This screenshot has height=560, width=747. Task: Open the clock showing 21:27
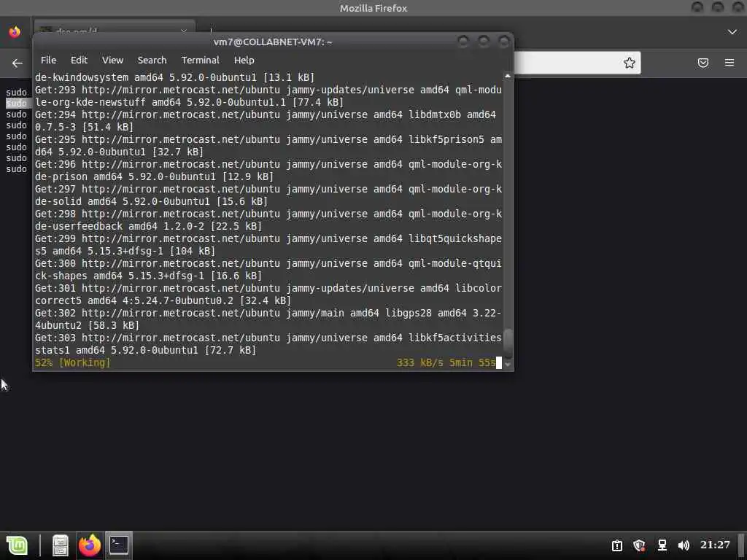coord(715,545)
